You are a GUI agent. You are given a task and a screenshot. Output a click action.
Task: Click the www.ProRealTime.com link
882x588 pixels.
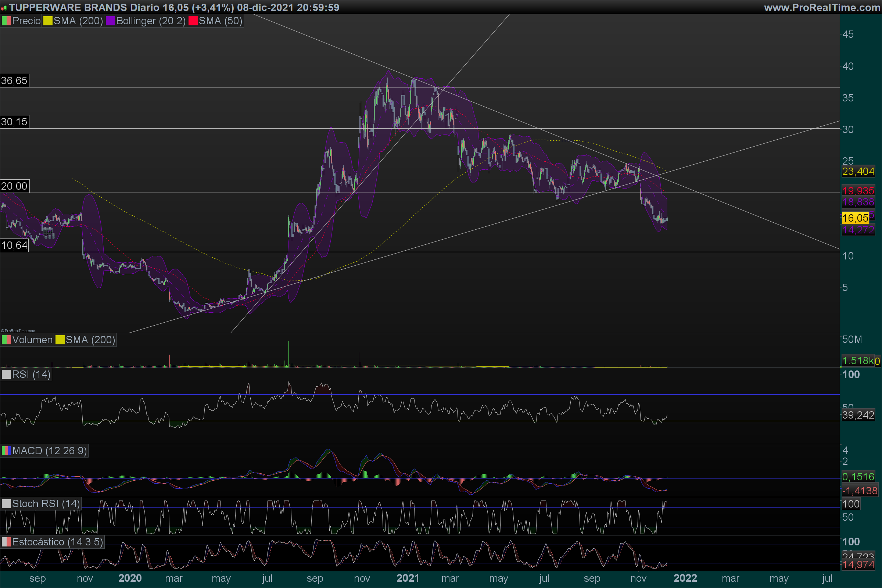click(x=822, y=7)
